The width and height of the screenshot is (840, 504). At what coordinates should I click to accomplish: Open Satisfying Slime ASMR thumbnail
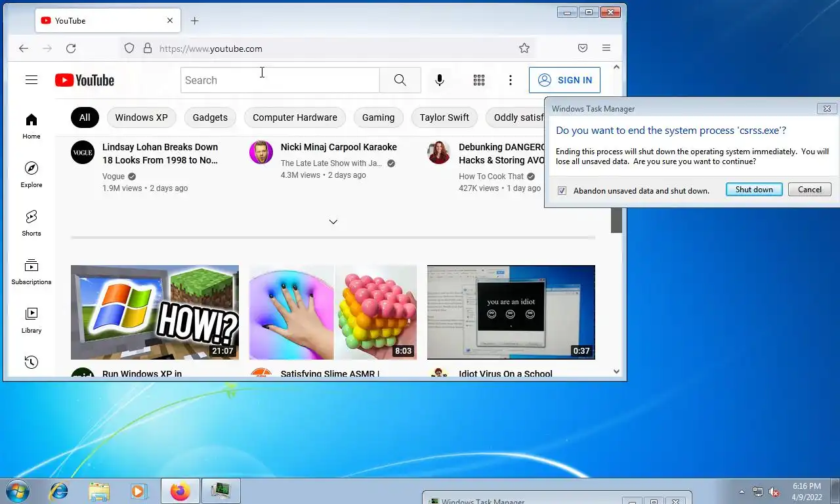333,312
